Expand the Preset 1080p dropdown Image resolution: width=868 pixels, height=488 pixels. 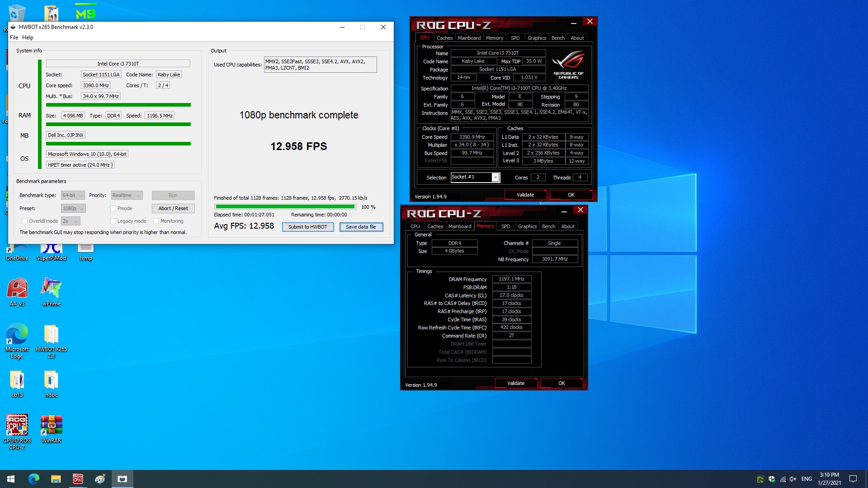click(x=73, y=208)
